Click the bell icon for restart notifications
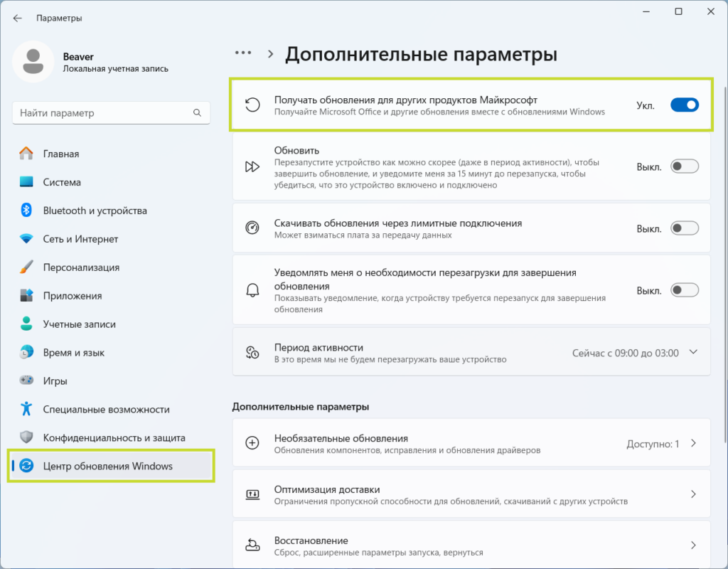This screenshot has width=728, height=569. point(252,290)
